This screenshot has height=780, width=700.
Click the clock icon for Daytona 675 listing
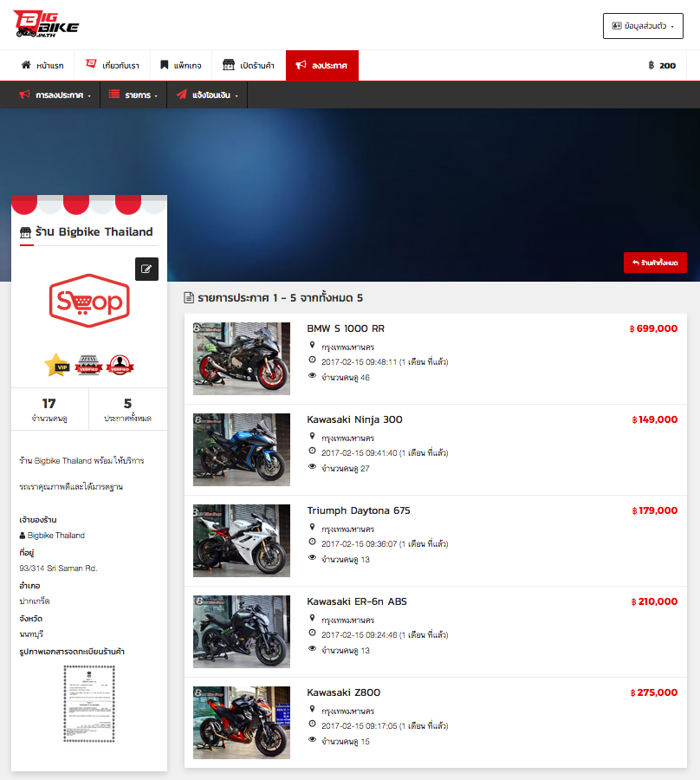312,542
